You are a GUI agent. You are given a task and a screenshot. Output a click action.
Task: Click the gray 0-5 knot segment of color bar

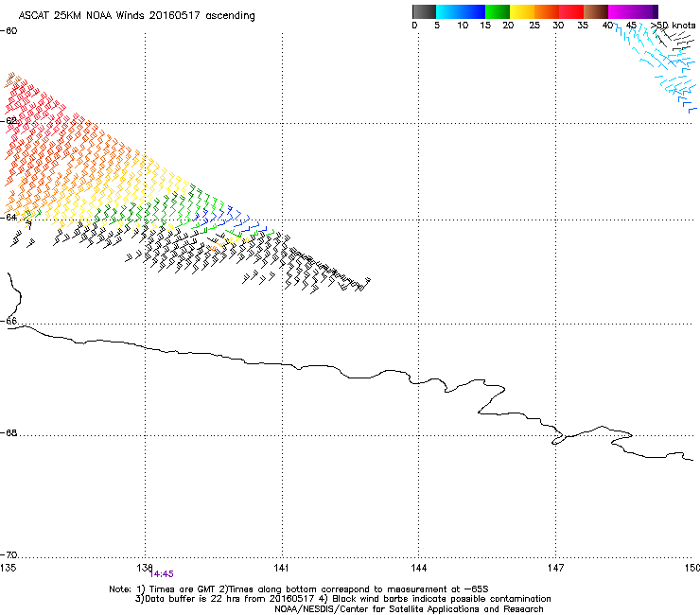point(424,11)
